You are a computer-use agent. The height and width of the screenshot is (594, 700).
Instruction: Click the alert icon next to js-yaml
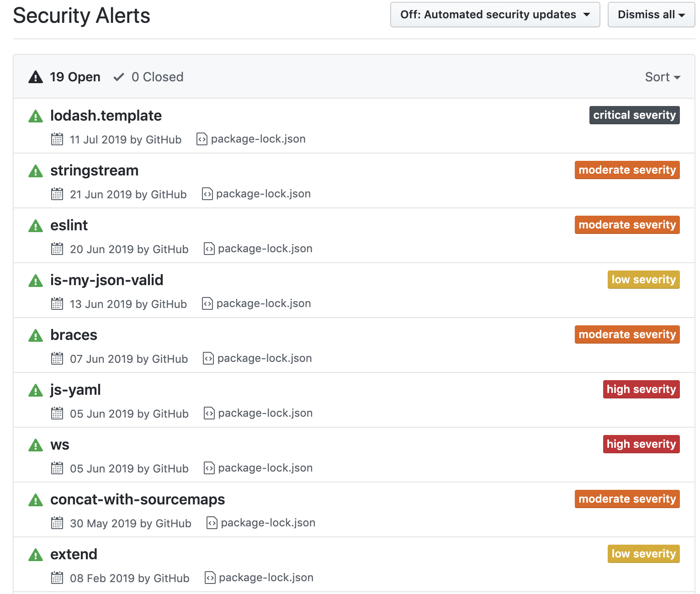(x=36, y=391)
